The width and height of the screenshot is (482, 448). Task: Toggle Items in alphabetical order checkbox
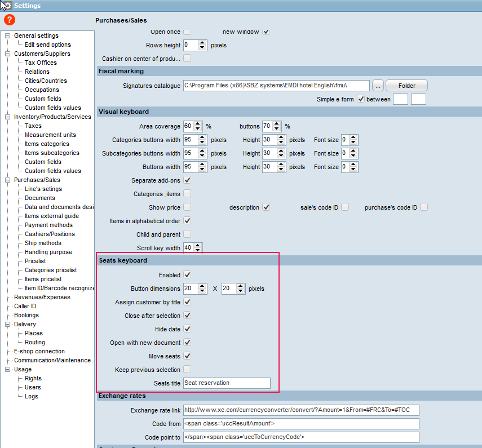point(187,221)
